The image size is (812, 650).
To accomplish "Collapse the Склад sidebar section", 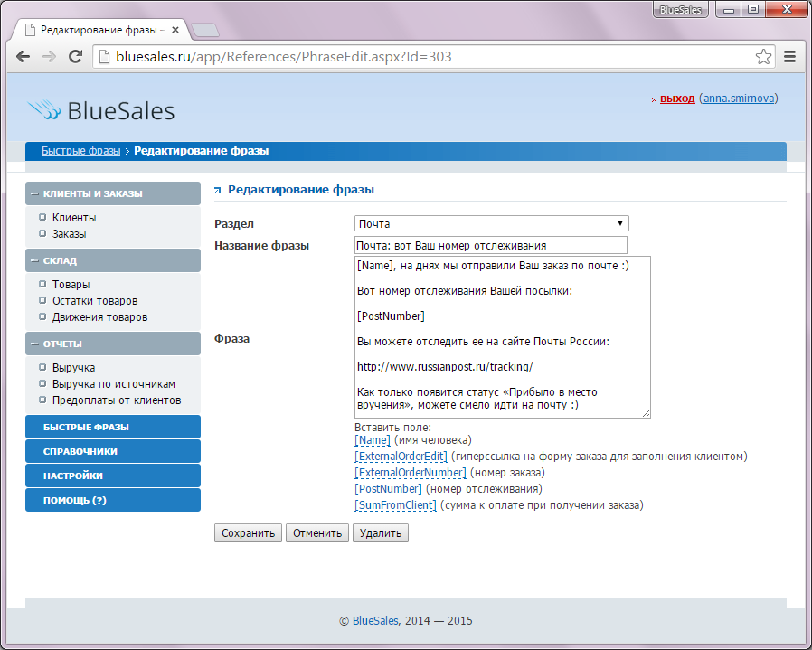I will point(33,260).
